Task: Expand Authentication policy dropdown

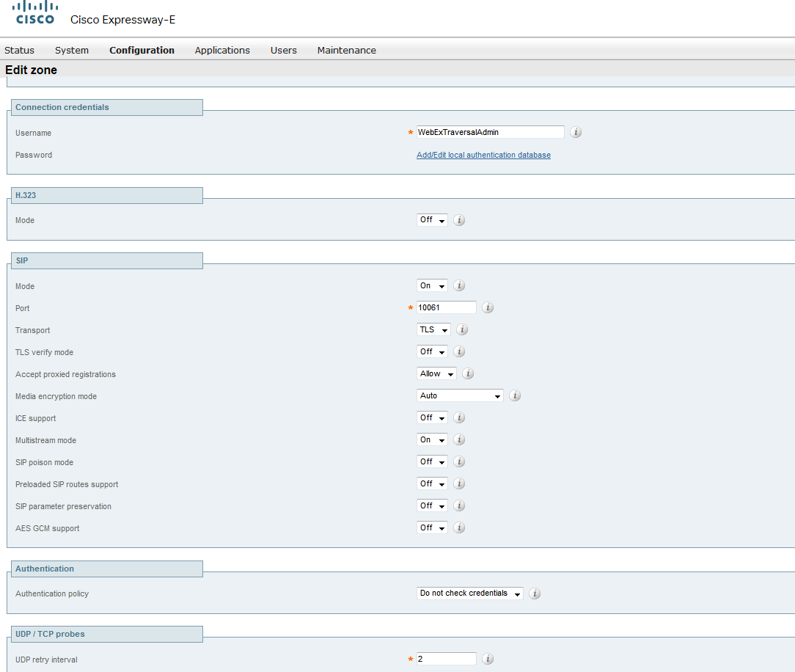Action: point(470,594)
